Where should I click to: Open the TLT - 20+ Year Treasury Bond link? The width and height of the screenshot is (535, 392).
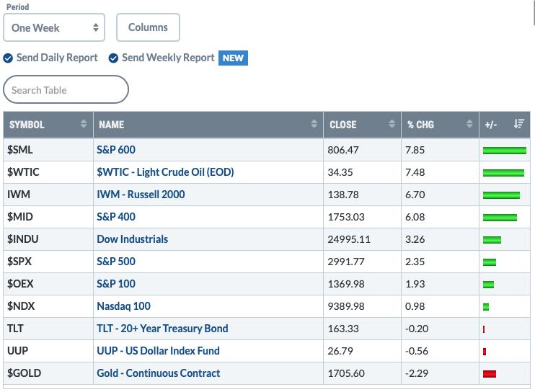(162, 329)
